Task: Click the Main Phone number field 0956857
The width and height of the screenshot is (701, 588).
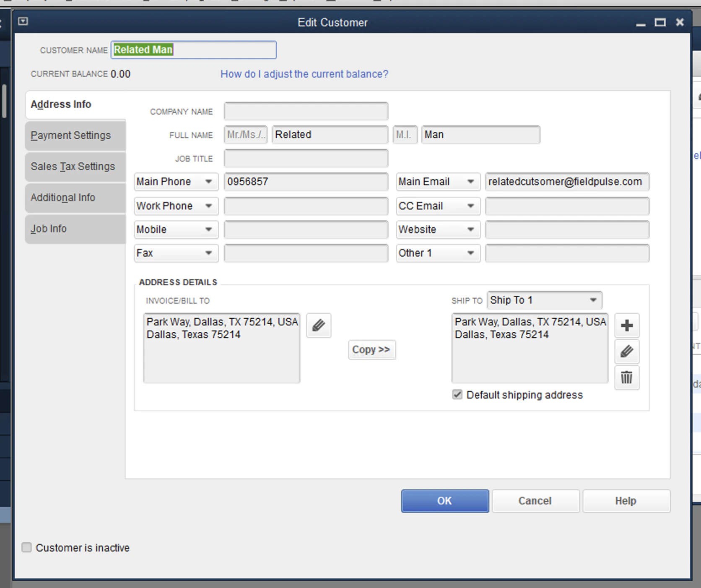Action: [x=306, y=182]
